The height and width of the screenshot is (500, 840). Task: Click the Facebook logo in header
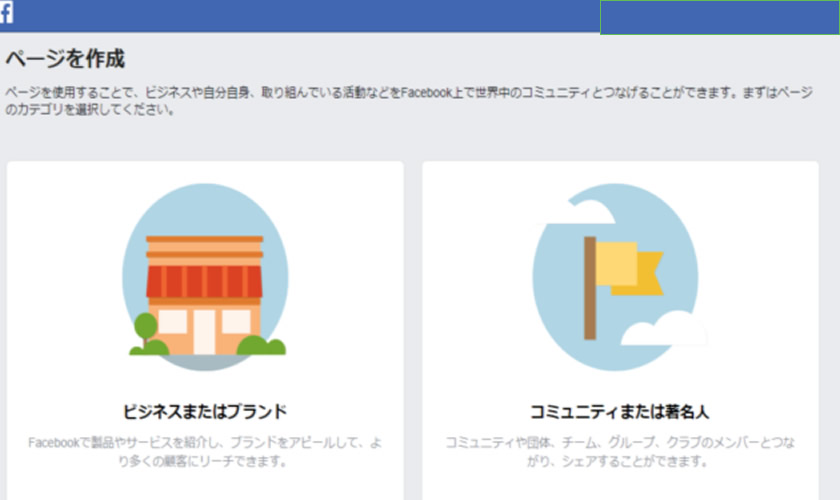(8, 13)
